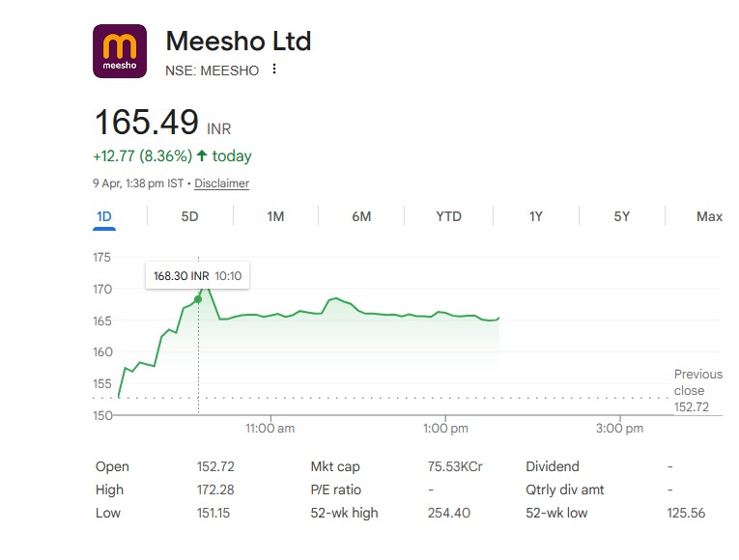Click the green chart data point marker

click(x=198, y=299)
